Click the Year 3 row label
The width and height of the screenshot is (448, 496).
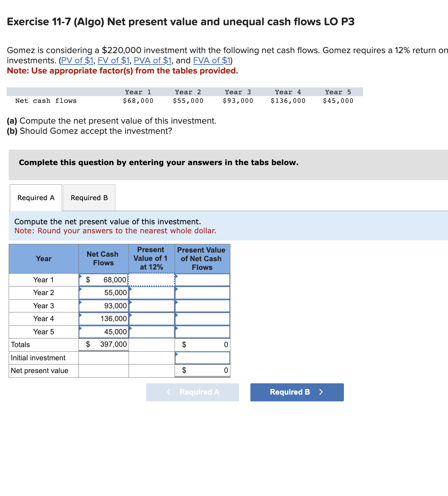(x=43, y=306)
